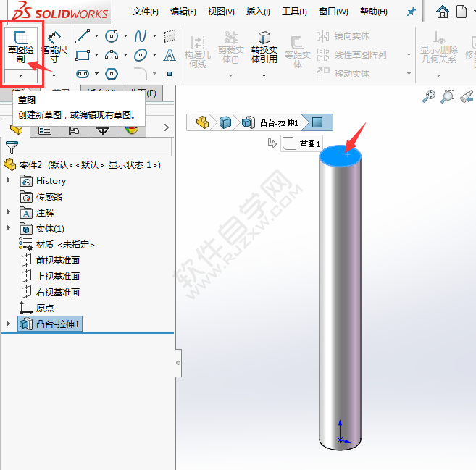
Task: Select the Line sketch tool
Action: coord(83,36)
